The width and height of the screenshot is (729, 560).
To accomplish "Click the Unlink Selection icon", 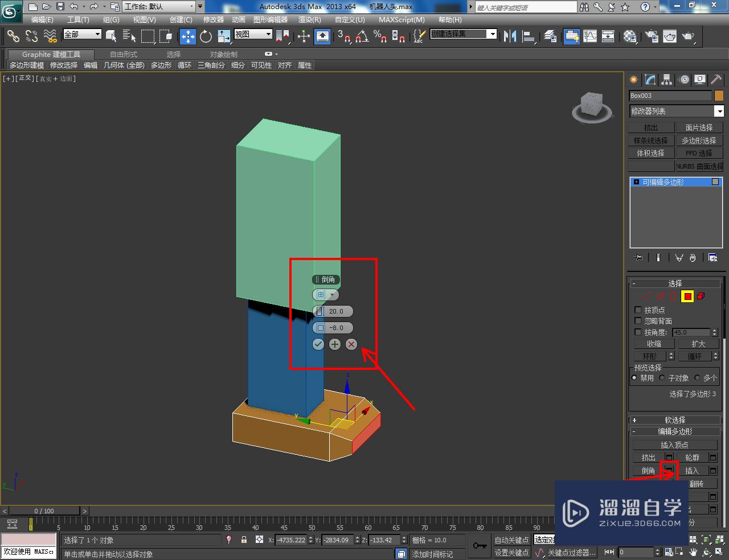I will (31, 36).
